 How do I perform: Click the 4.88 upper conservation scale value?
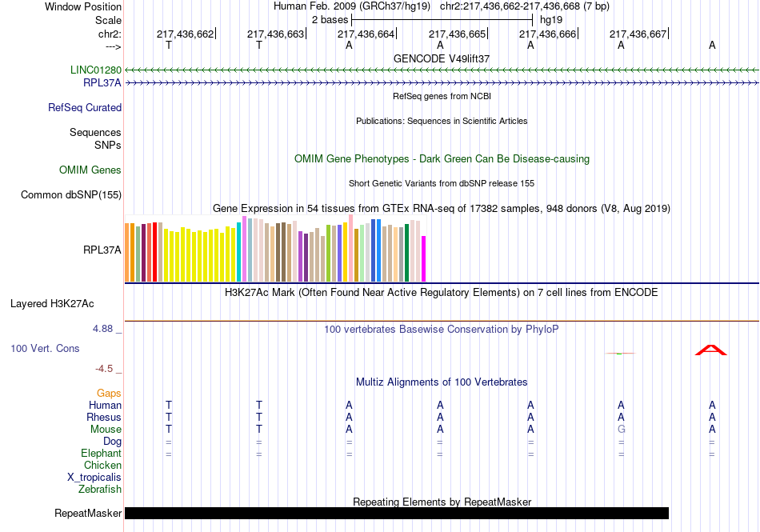click(102, 329)
